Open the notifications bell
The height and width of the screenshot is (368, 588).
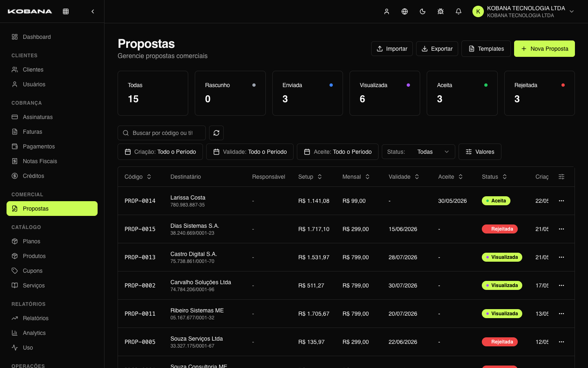[x=459, y=11]
